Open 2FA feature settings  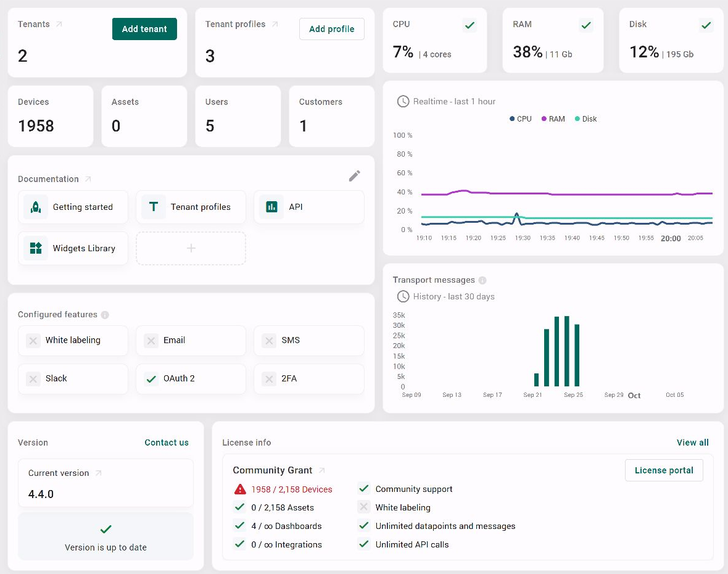[308, 379]
